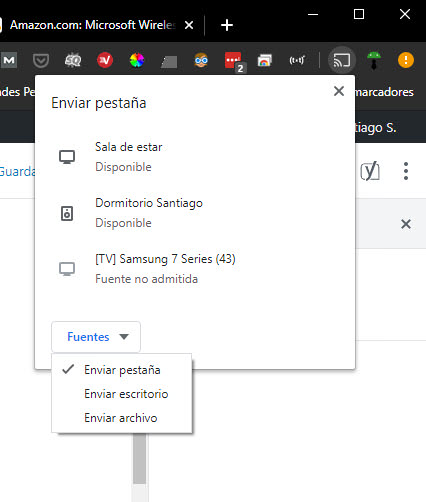Expand the Fuentes dropdown
The height and width of the screenshot is (502, 426).
96,337
